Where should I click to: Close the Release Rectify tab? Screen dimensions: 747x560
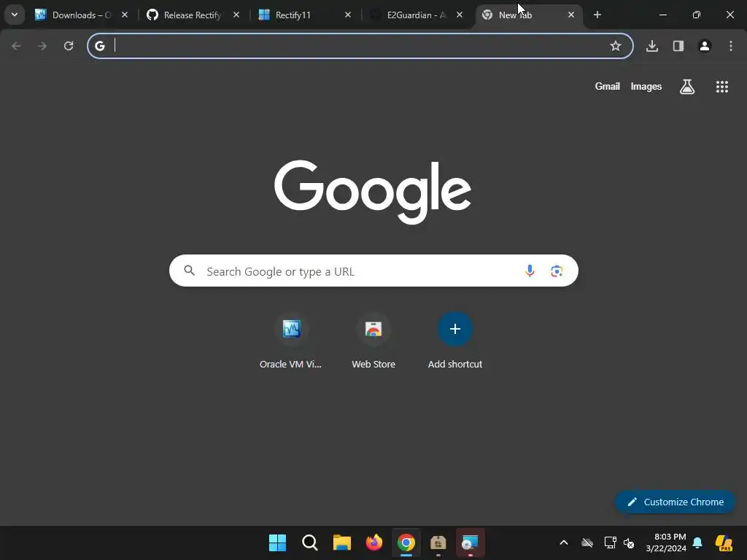pos(236,15)
